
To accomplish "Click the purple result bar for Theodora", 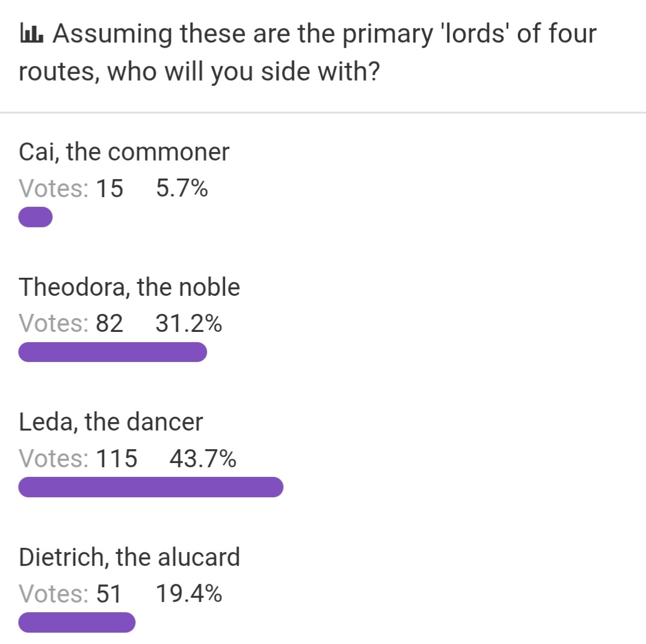I will pyautogui.click(x=112, y=352).
